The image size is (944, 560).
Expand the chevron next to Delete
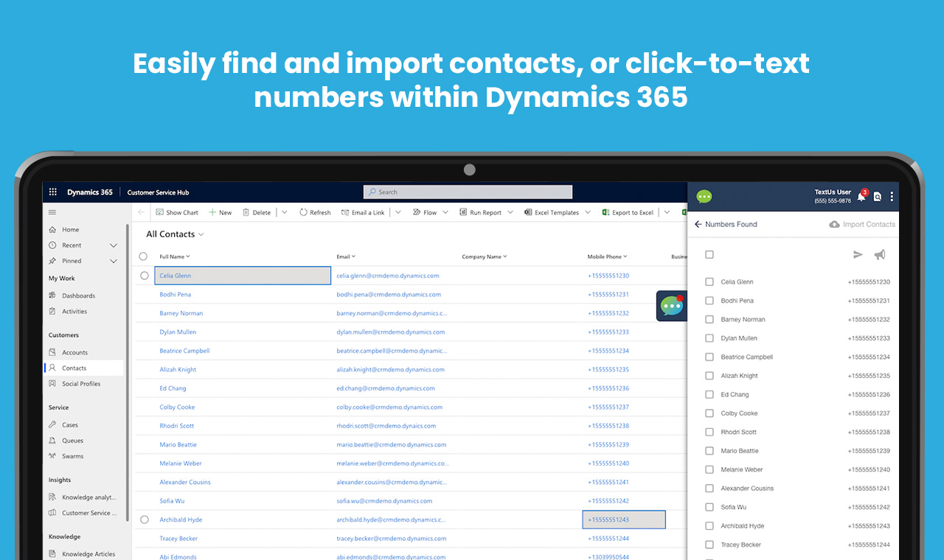[x=285, y=212]
